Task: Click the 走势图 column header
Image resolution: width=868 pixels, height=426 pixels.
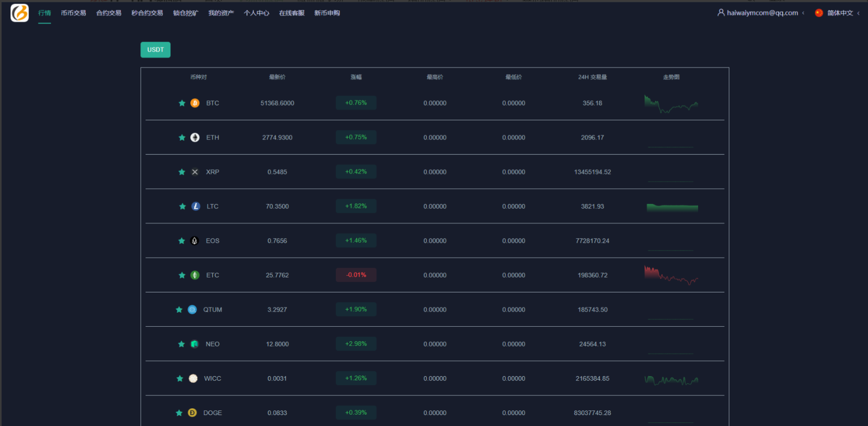Action: 671,77
